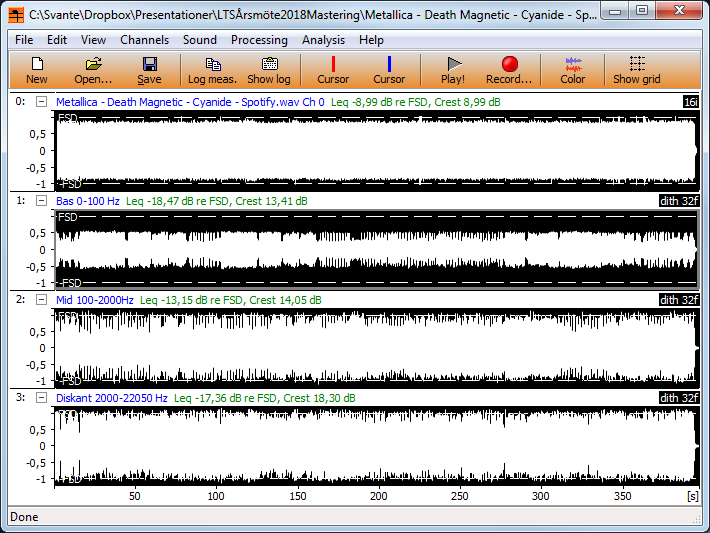710x533 pixels.
Task: Collapse channel 1 Bas 0-100 Hz
Action: 41,201
